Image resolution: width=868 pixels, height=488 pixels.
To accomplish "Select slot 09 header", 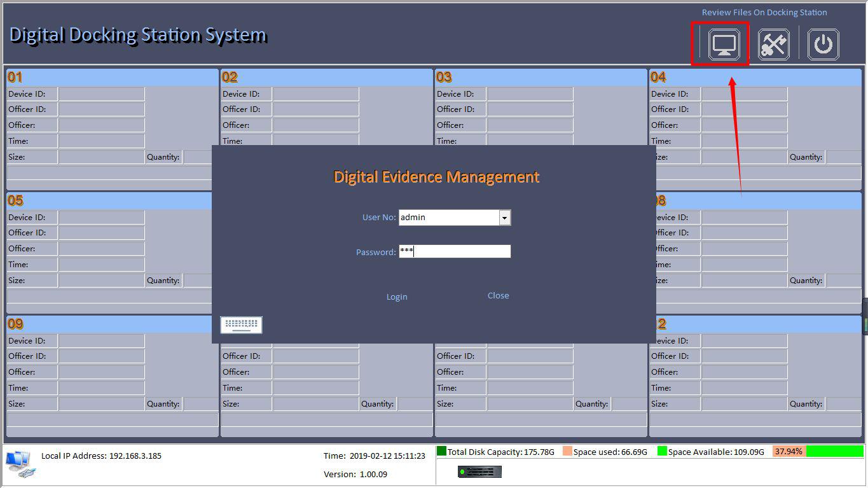I will 109,324.
